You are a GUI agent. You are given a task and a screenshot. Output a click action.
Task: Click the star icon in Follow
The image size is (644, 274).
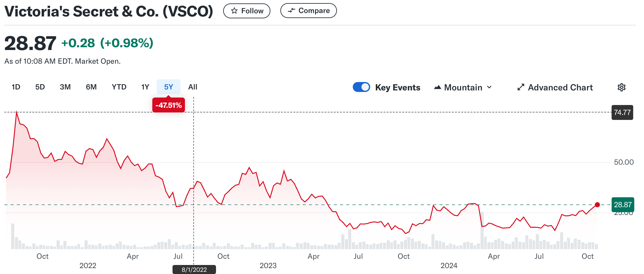pyautogui.click(x=234, y=11)
